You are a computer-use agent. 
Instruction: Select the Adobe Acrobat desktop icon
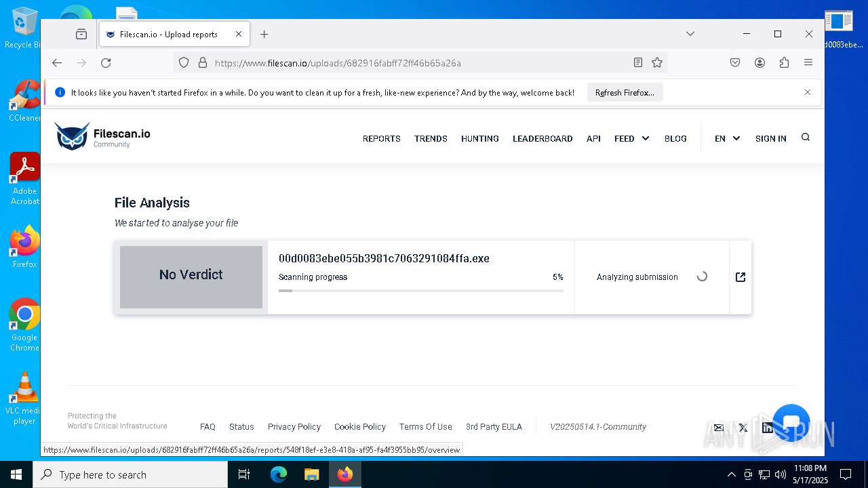click(x=24, y=179)
